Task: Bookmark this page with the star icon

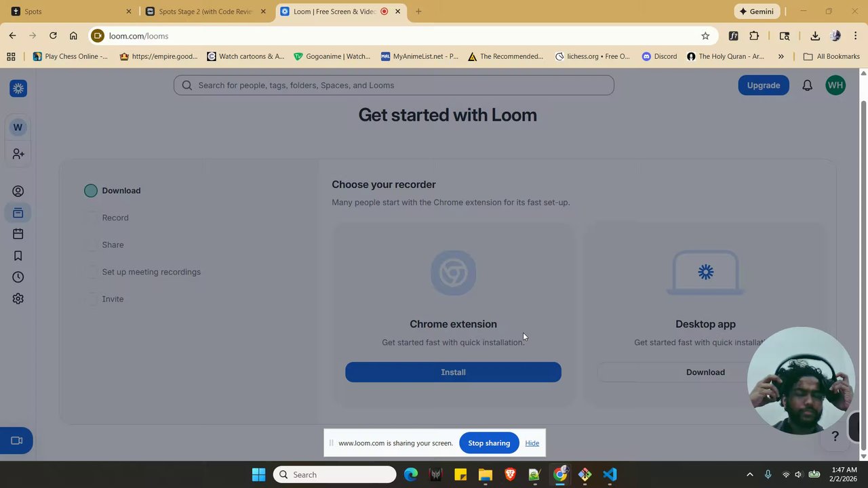Action: tap(705, 36)
